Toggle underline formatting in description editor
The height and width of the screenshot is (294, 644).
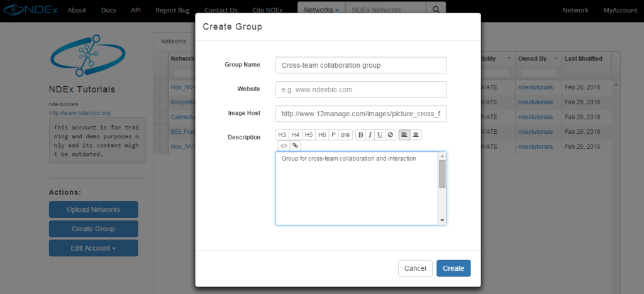pyautogui.click(x=380, y=135)
